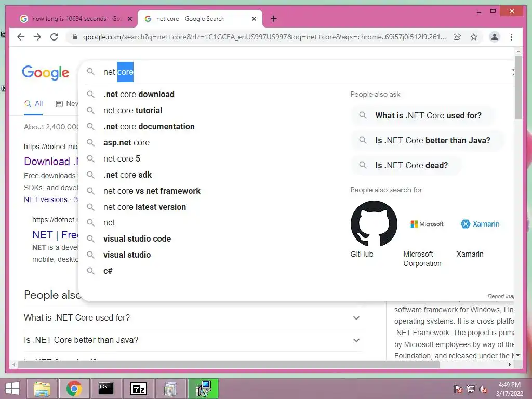
Task: Select the News search results tab
Action: tap(67, 104)
